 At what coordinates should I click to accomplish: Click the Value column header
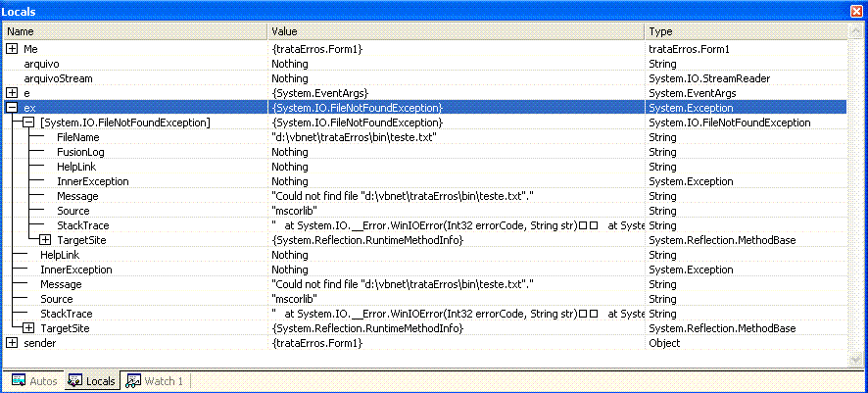tap(457, 31)
